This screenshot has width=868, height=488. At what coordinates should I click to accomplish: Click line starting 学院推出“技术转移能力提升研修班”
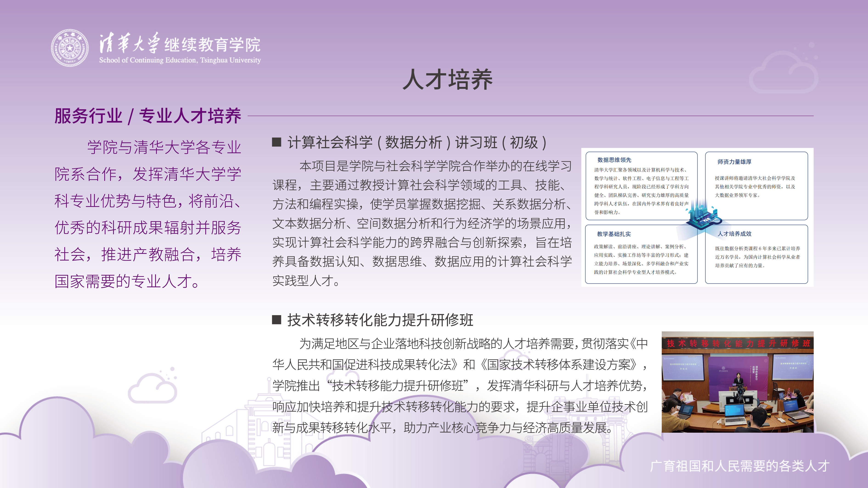click(460, 386)
